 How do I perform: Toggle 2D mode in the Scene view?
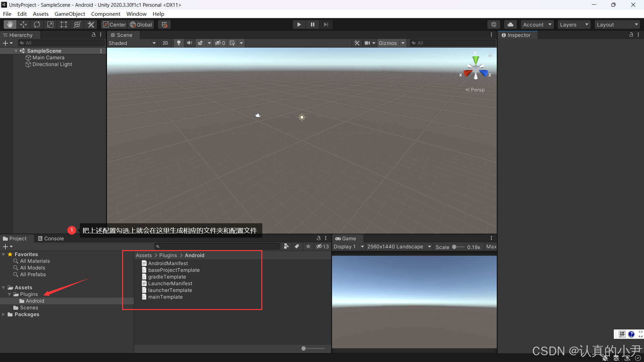[165, 43]
